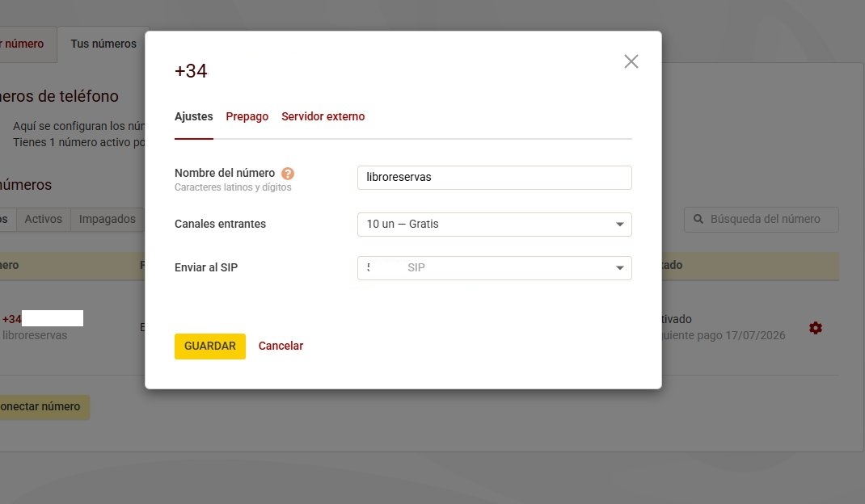Expand the Enviar al SIP dropdown
The width and height of the screenshot is (865, 504).
point(494,268)
